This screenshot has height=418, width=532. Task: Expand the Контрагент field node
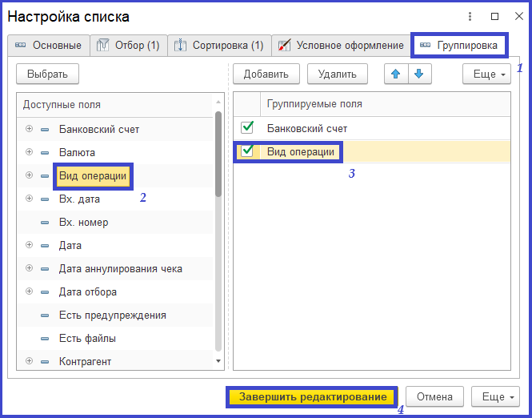tap(30, 362)
